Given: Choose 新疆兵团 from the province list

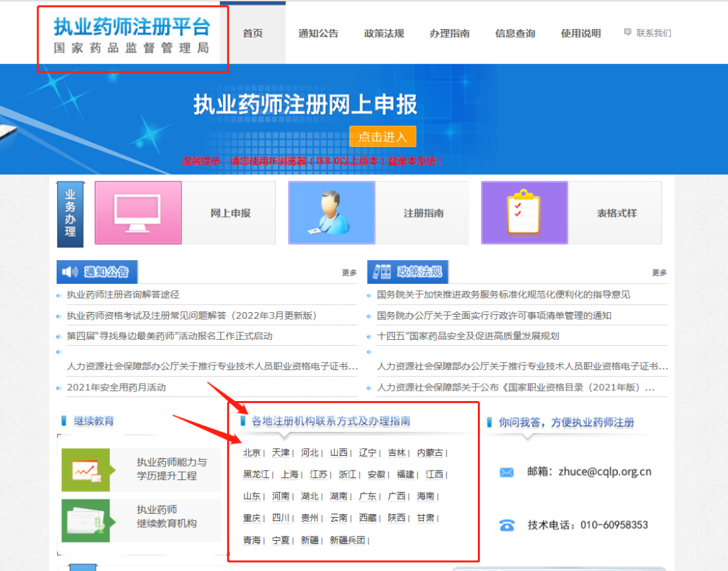Looking at the screenshot, I should pos(346,540).
